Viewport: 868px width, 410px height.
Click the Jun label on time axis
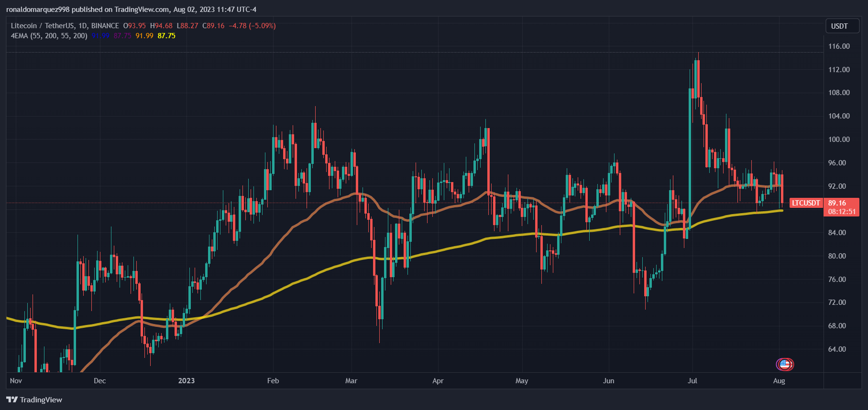pos(608,381)
